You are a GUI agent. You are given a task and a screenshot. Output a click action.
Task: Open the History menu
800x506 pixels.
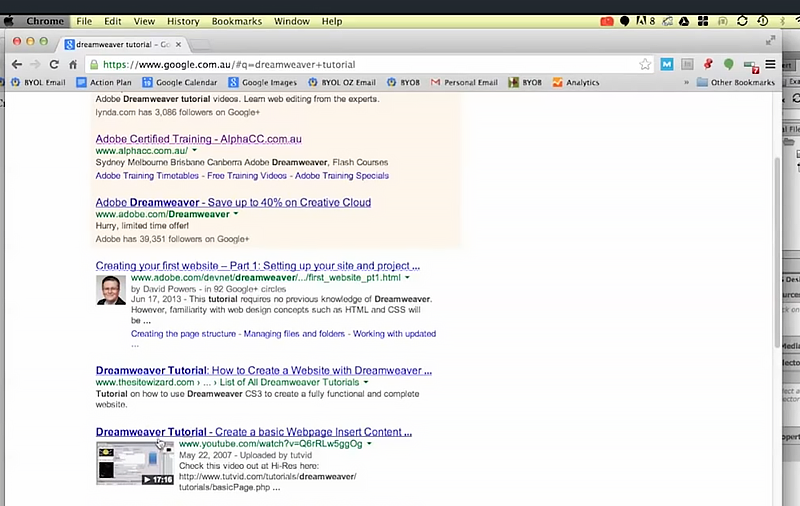pos(183,21)
